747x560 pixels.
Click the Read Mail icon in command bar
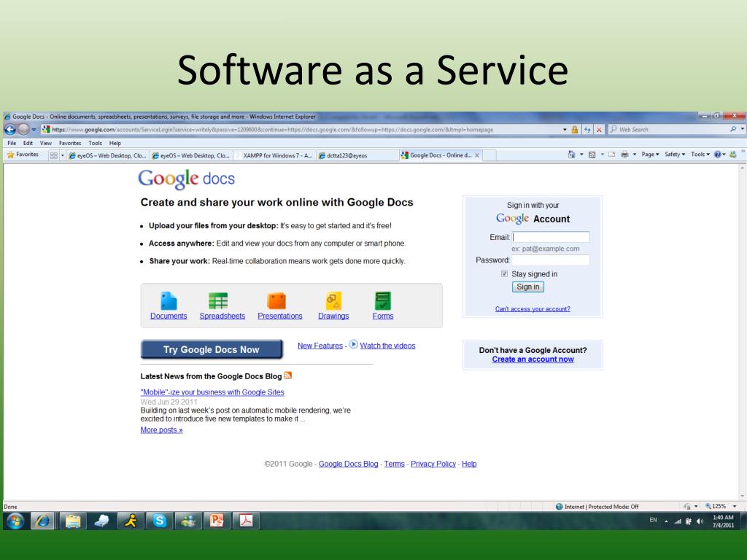612,155
